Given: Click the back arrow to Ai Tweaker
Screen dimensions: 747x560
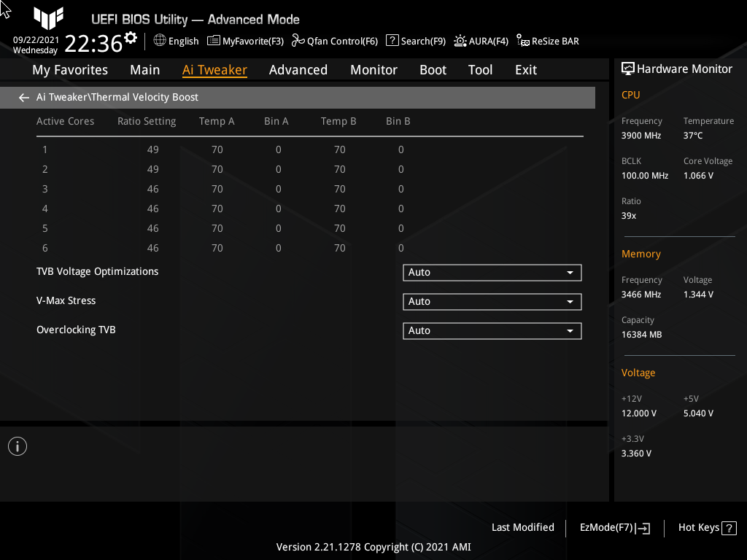Looking at the screenshot, I should point(24,98).
